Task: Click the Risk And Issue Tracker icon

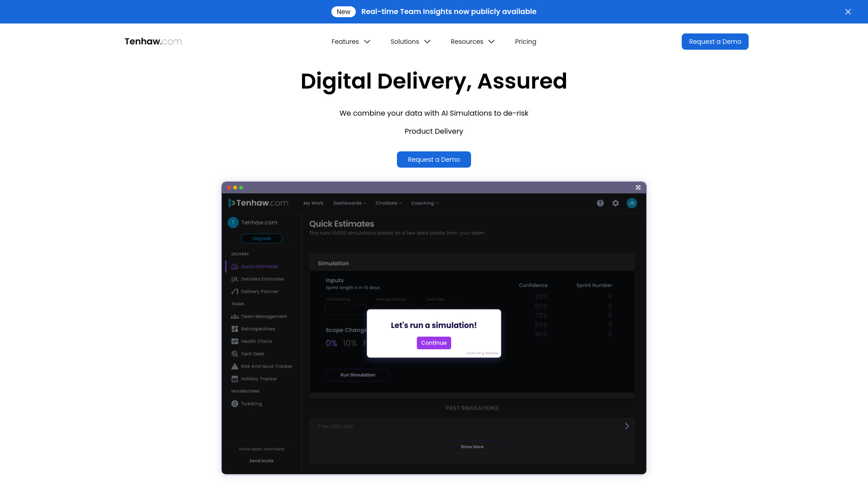Action: point(235,366)
